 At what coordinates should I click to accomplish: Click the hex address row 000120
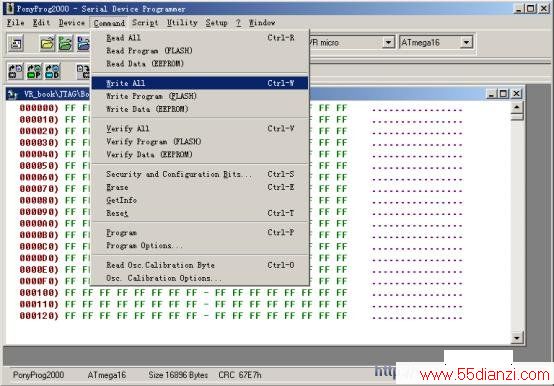(39, 316)
